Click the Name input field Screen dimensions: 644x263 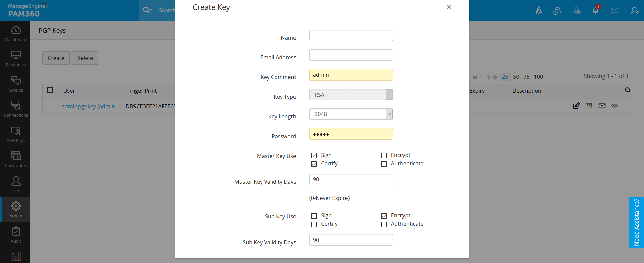click(x=351, y=35)
